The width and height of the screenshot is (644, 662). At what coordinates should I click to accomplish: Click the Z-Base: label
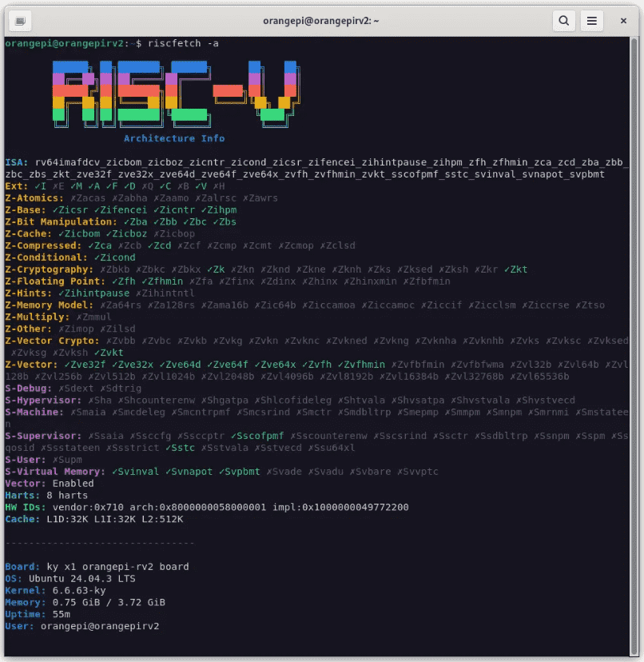coord(26,209)
